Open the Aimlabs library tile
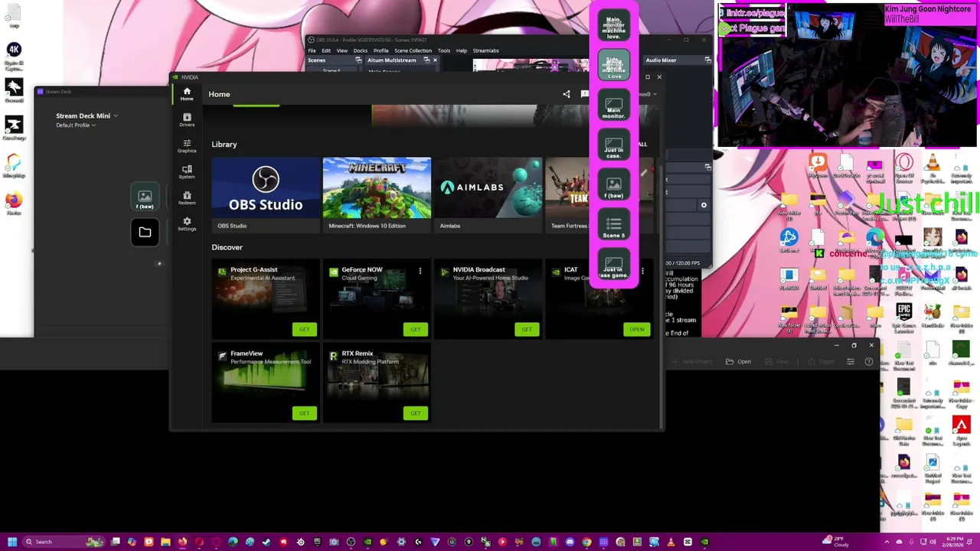This screenshot has height=551, width=980. 488,194
